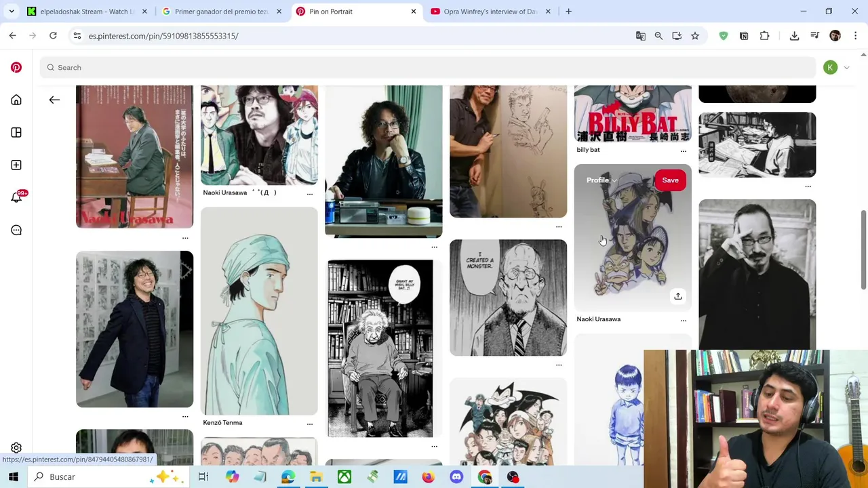
Task: Open notifications bell with 99+ badge
Action: (16, 198)
